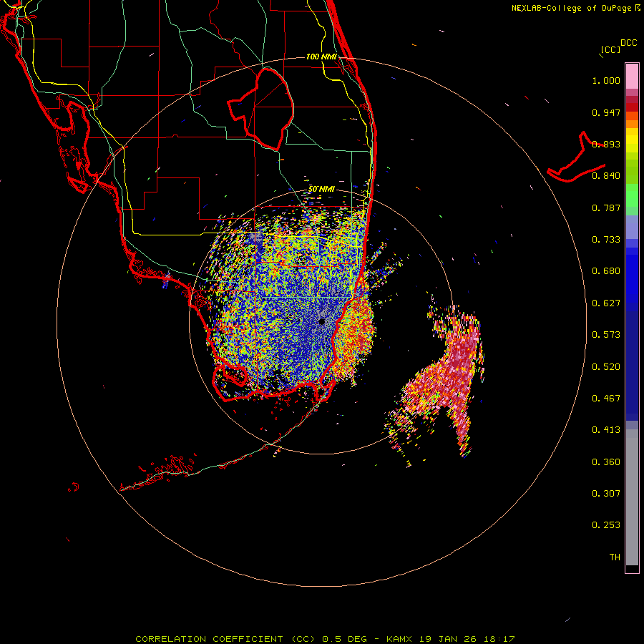644x644 pixels.
Task: Select the 0.627 scale value
Action: pyautogui.click(x=606, y=303)
